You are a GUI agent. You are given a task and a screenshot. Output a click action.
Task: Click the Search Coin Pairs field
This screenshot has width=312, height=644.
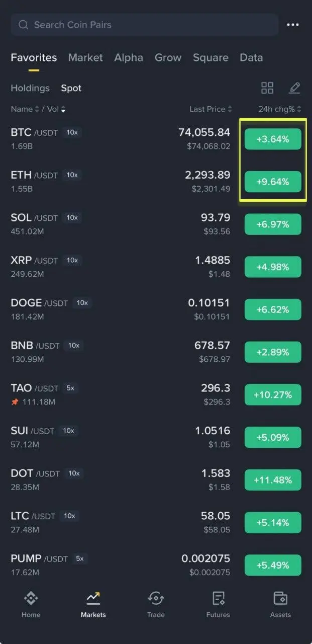[x=145, y=25]
